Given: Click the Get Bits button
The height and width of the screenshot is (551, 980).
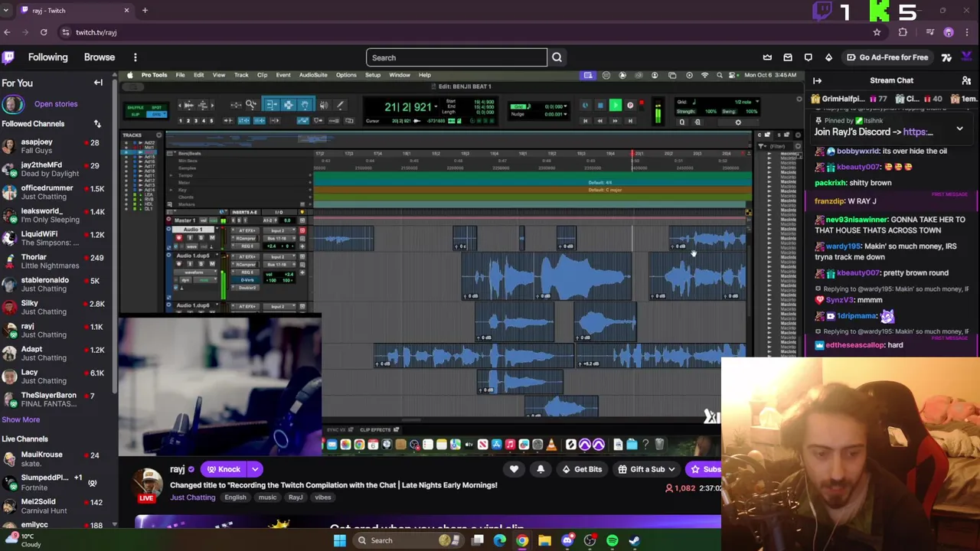Looking at the screenshot, I should click(x=582, y=469).
